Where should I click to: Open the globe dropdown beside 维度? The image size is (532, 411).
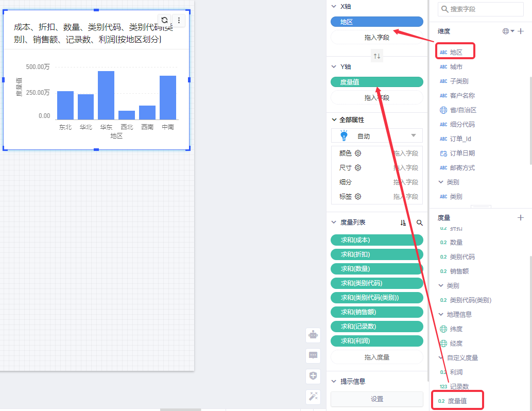point(508,31)
